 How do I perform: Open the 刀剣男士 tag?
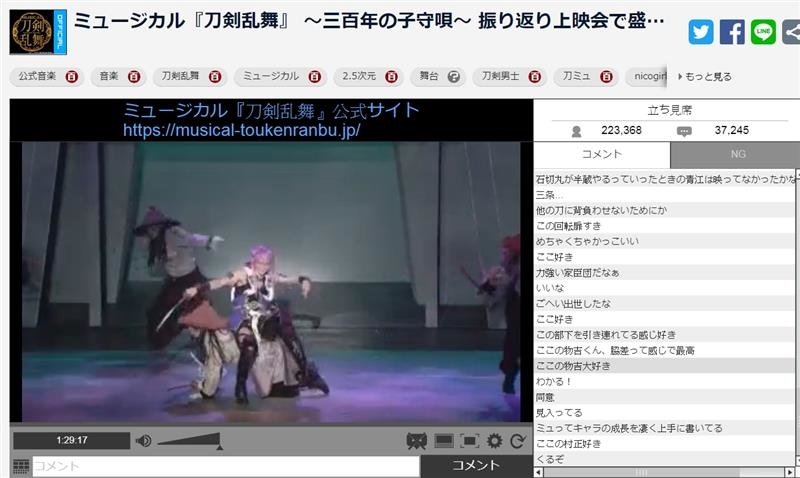(x=501, y=76)
